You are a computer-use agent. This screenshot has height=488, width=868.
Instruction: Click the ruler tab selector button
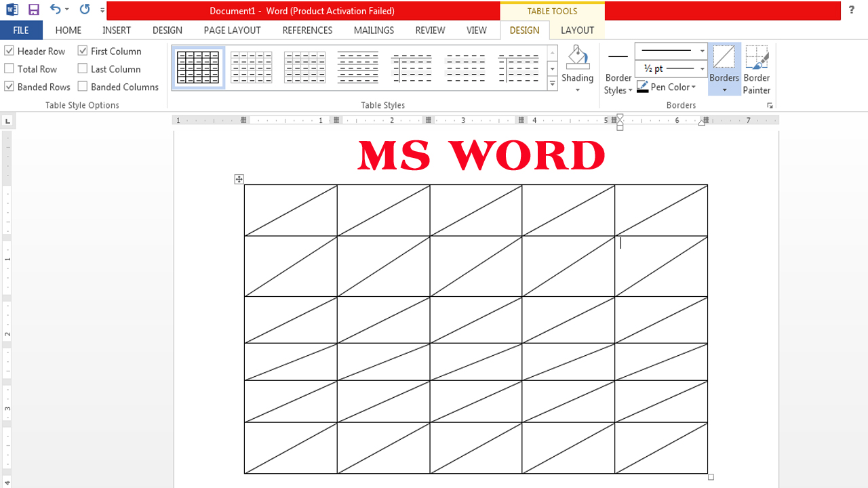click(7, 121)
